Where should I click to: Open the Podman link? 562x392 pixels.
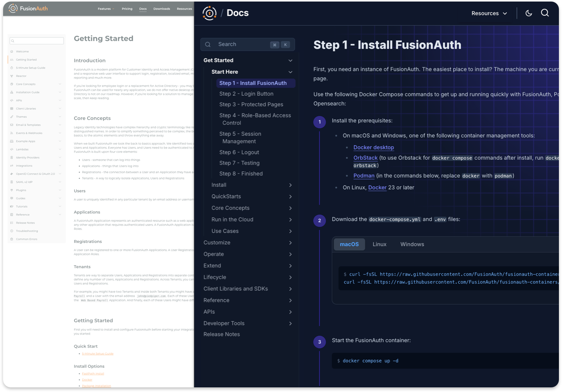(x=364, y=176)
